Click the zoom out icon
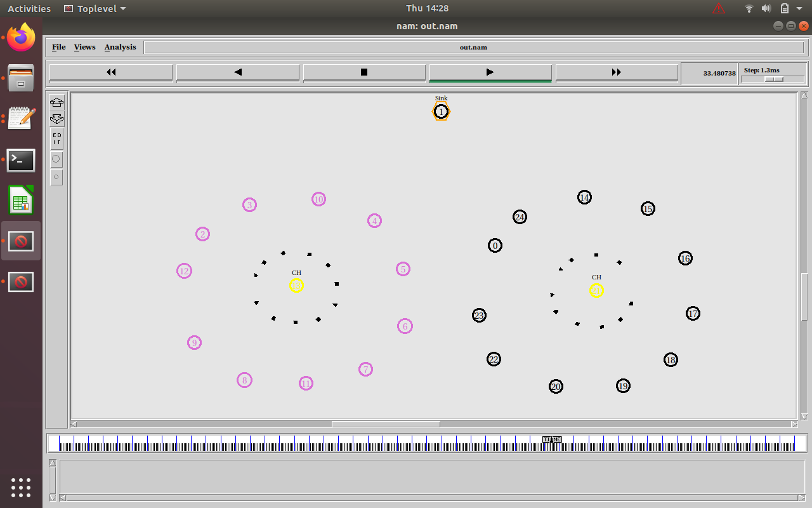The height and width of the screenshot is (508, 812). [57, 119]
